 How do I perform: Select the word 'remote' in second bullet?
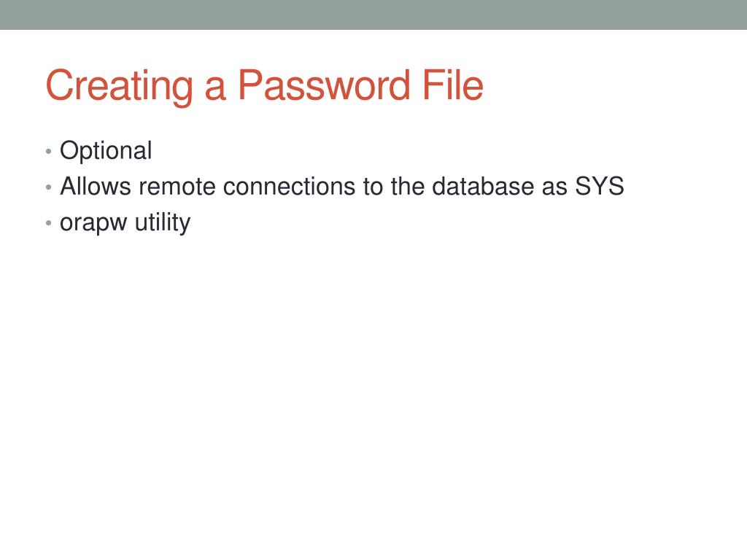tap(177, 187)
